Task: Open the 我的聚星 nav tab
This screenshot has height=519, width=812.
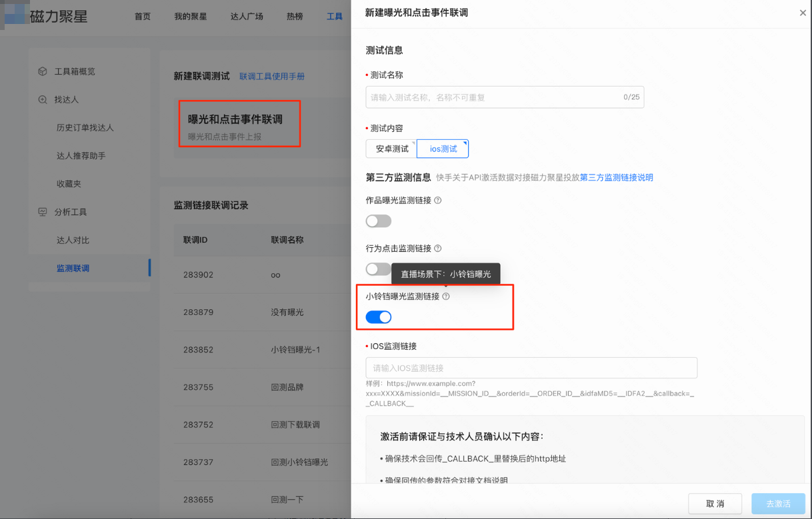Action: [191, 17]
